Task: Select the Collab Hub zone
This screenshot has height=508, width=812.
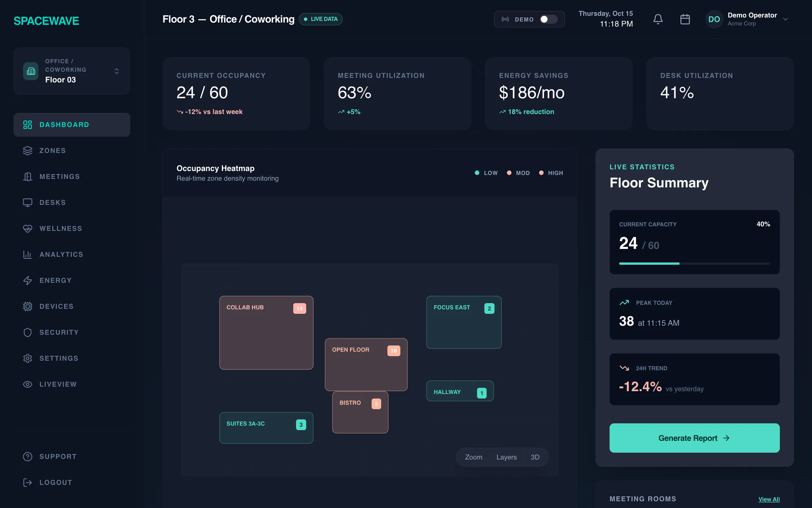Action: [266, 333]
